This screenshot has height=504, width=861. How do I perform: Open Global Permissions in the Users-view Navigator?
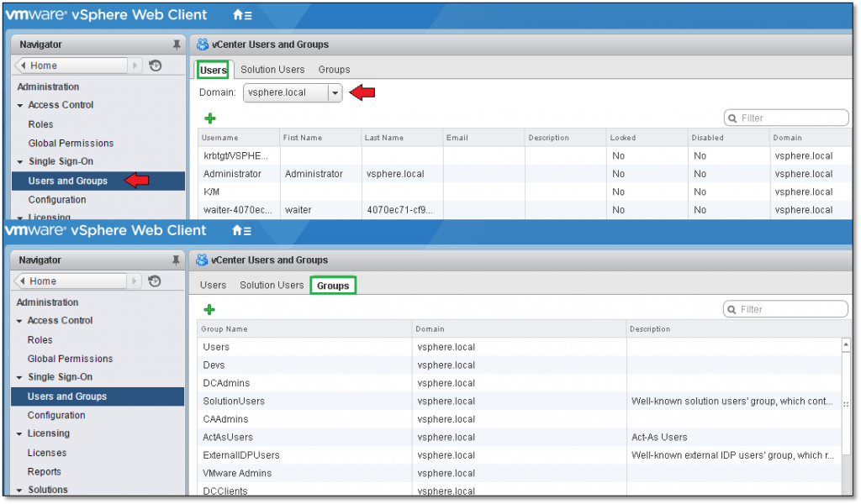[x=71, y=143]
